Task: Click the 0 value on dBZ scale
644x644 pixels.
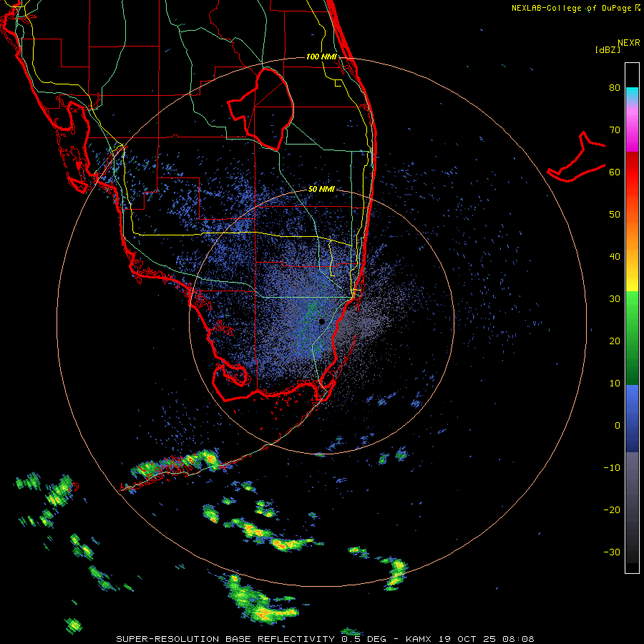Action: point(618,426)
